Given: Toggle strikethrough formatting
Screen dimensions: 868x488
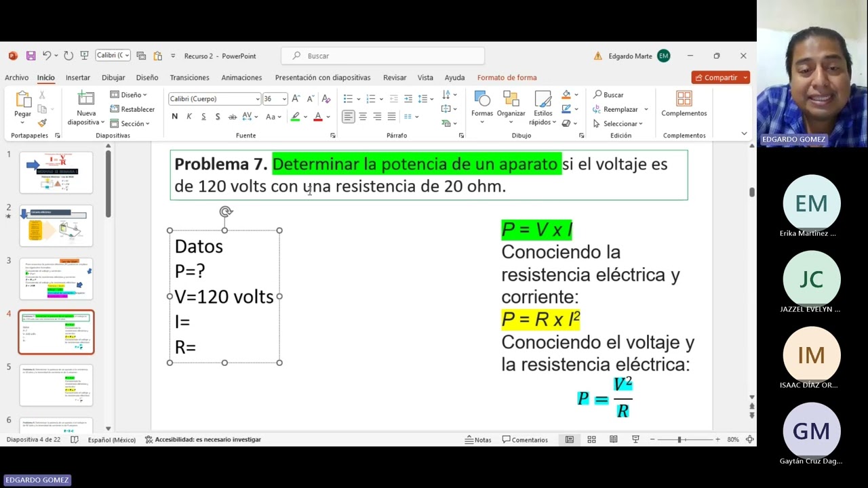Looking at the screenshot, I should (233, 117).
